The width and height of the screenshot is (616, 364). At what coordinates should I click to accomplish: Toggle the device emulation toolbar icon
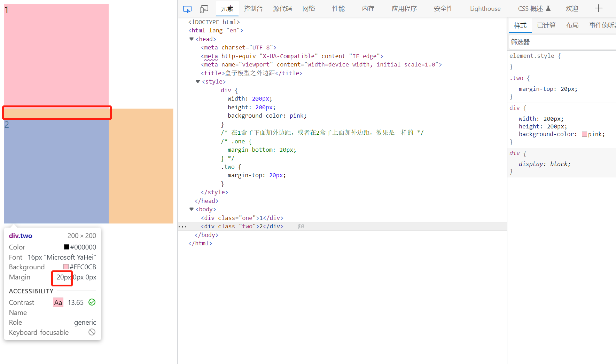click(204, 9)
